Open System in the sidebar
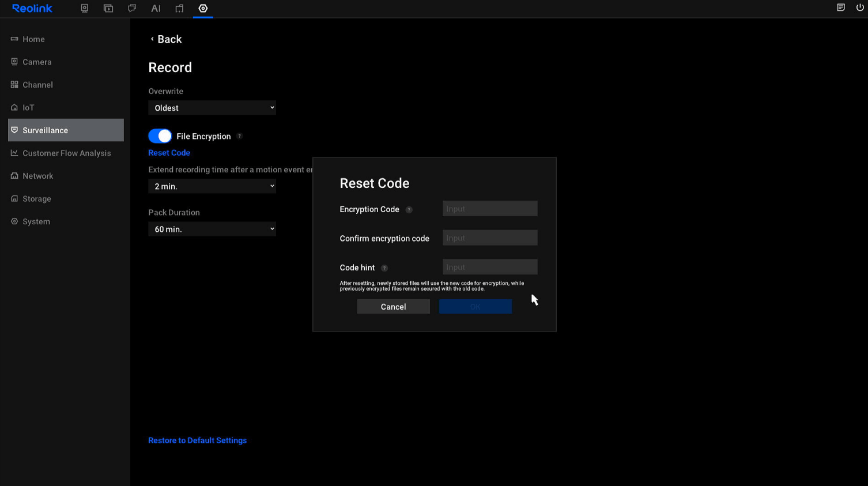The height and width of the screenshot is (486, 868). [66, 221]
